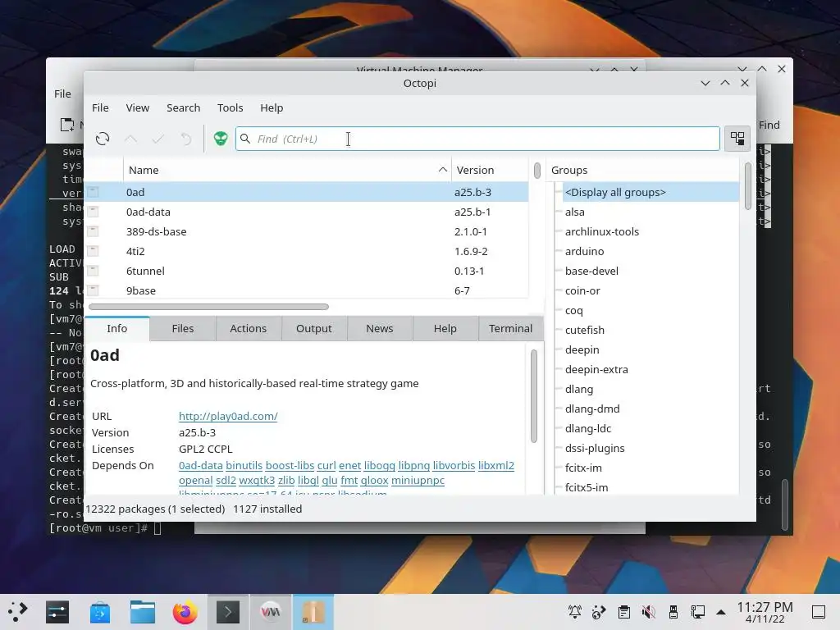840x630 pixels.
Task: Follow the libvorbis dependency link
Action: pos(454,466)
